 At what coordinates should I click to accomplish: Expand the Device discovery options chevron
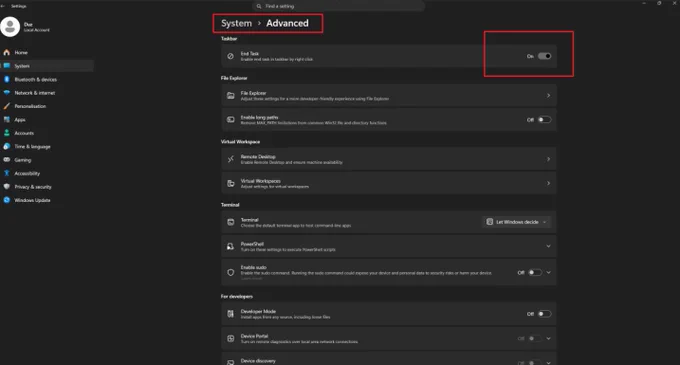tap(549, 362)
